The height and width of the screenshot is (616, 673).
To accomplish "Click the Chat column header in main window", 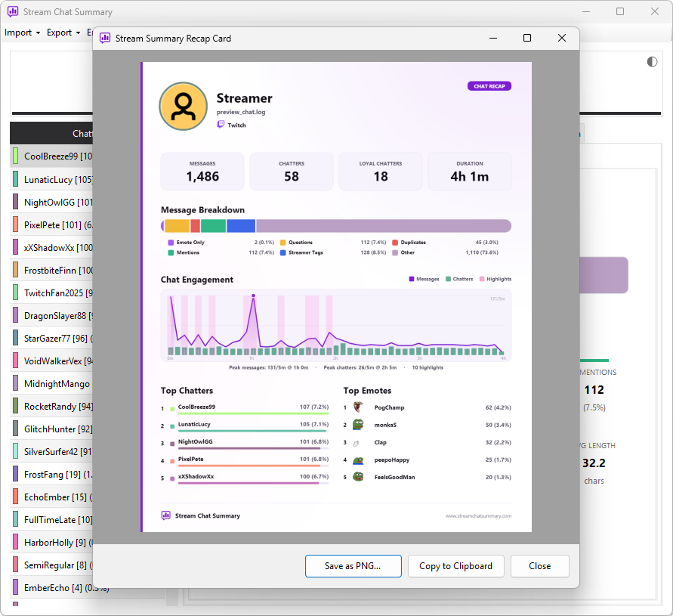I will pyautogui.click(x=51, y=133).
